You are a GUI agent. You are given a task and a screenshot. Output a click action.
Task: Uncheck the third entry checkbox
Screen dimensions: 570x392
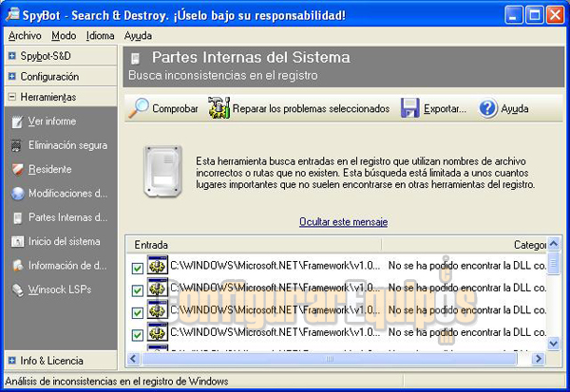click(138, 312)
